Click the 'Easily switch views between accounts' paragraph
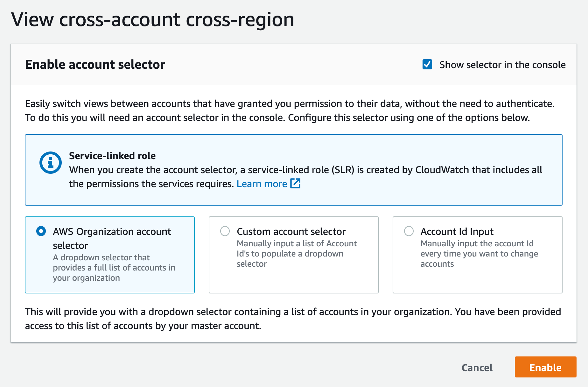The image size is (588, 387). [290, 110]
